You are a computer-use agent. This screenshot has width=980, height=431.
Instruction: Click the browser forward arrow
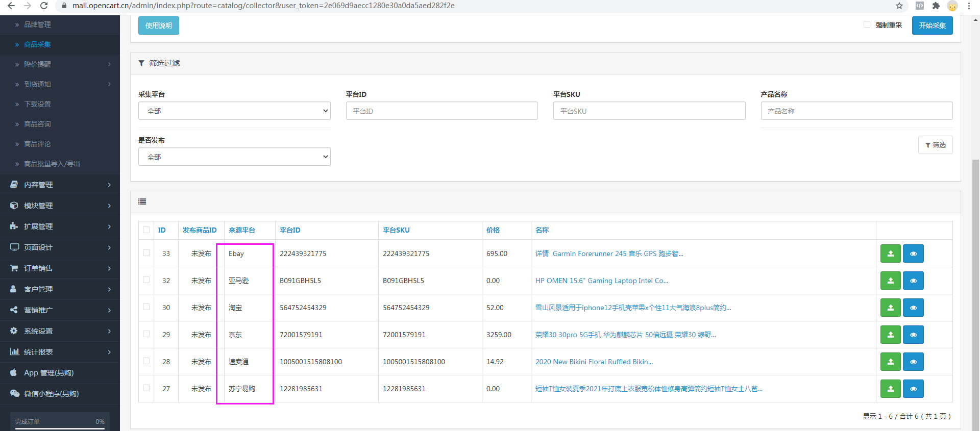pyautogui.click(x=28, y=6)
